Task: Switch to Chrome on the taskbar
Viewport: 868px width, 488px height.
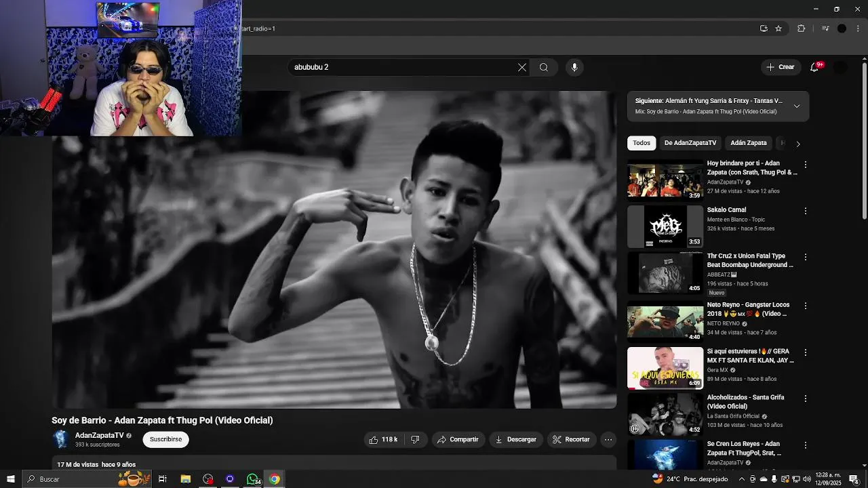Action: [x=274, y=479]
